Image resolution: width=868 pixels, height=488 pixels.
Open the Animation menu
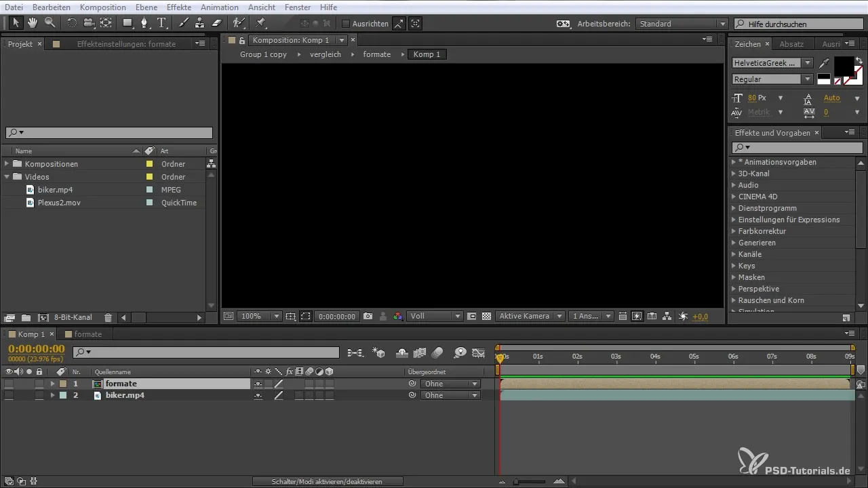(x=219, y=7)
